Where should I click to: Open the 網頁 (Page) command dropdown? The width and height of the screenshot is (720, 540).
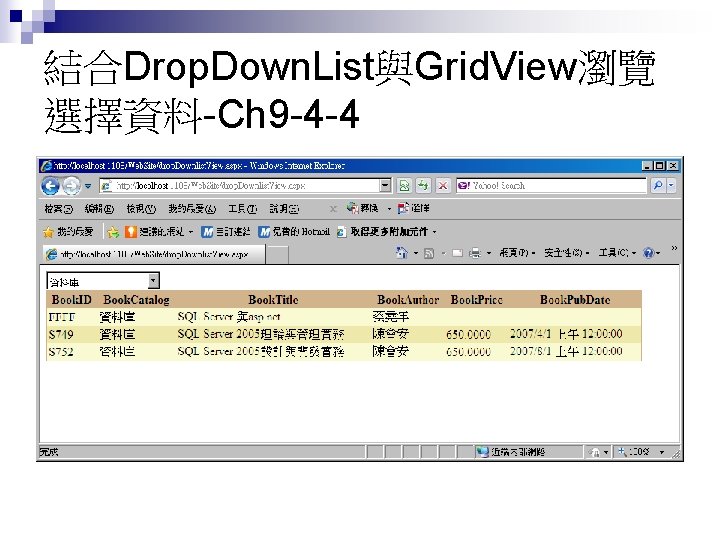(x=517, y=253)
